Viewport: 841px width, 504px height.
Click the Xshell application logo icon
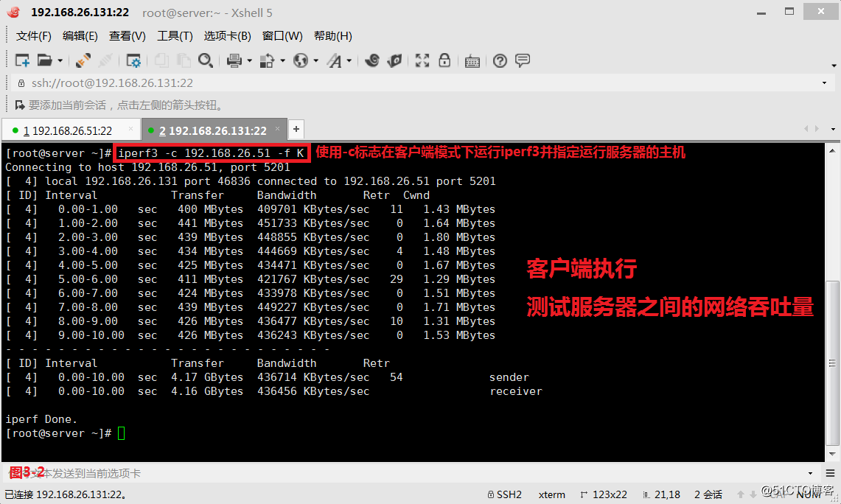tap(13, 12)
